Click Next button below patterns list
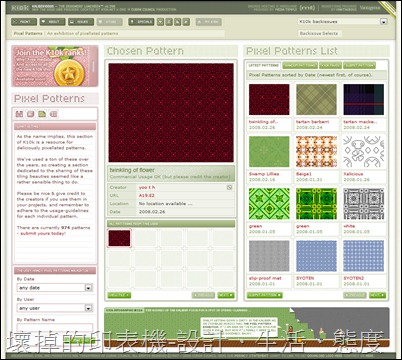 pyautogui.click(x=377, y=295)
